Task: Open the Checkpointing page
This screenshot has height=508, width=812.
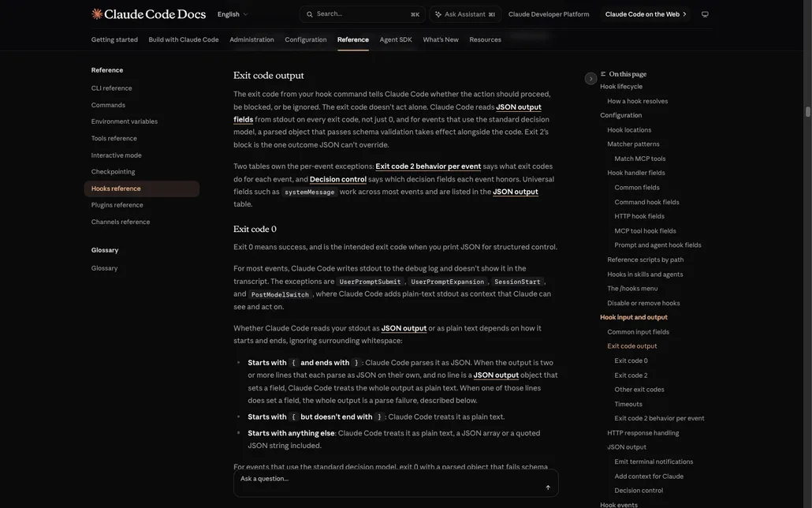Action: (x=113, y=172)
